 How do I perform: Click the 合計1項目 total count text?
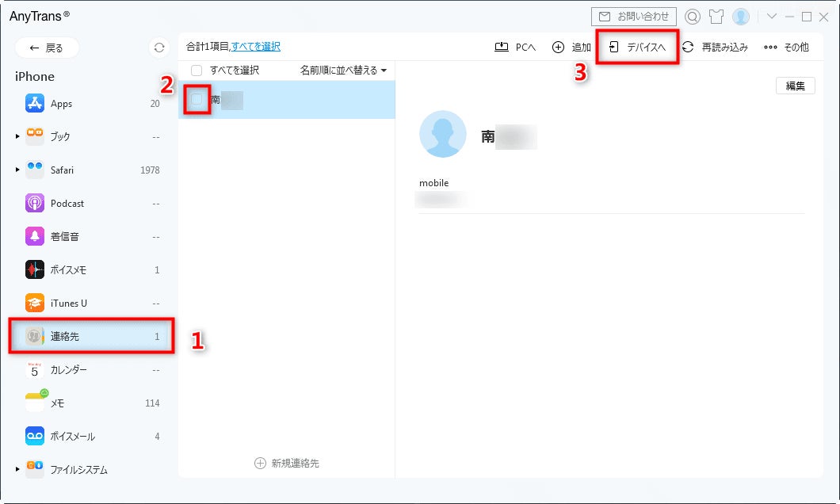pyautogui.click(x=208, y=47)
